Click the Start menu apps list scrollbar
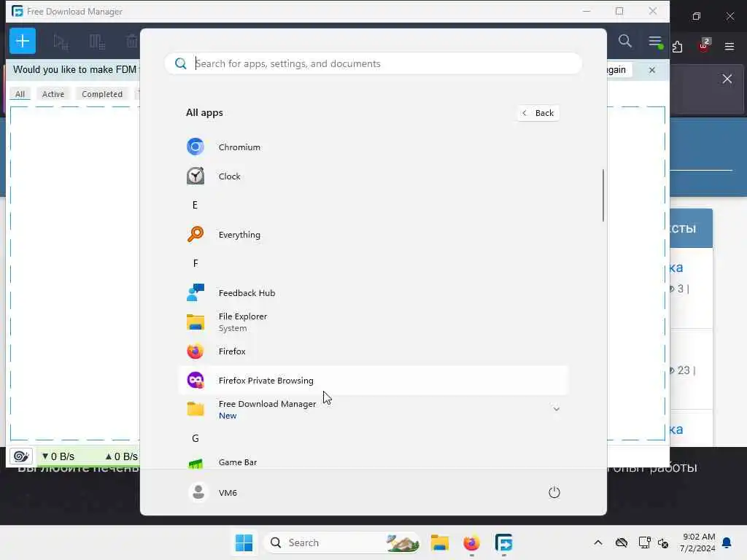This screenshot has width=747, height=560. coord(603,195)
